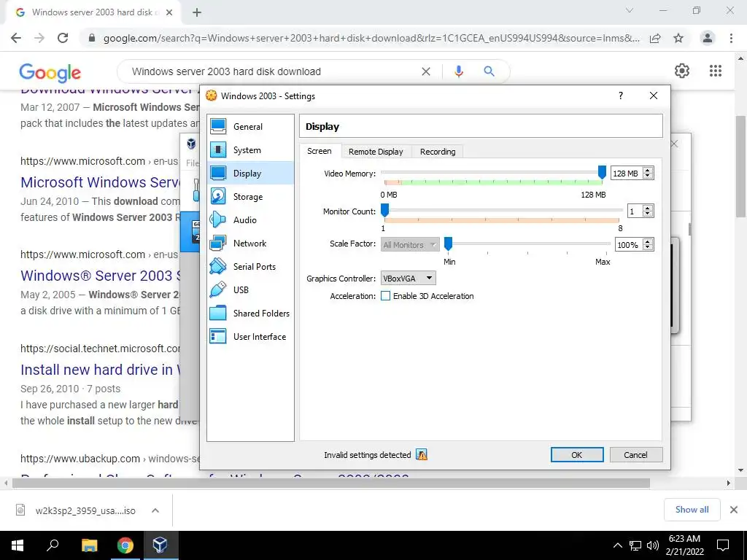
Task: Click the Scale Factor 100% field
Action: [628, 245]
